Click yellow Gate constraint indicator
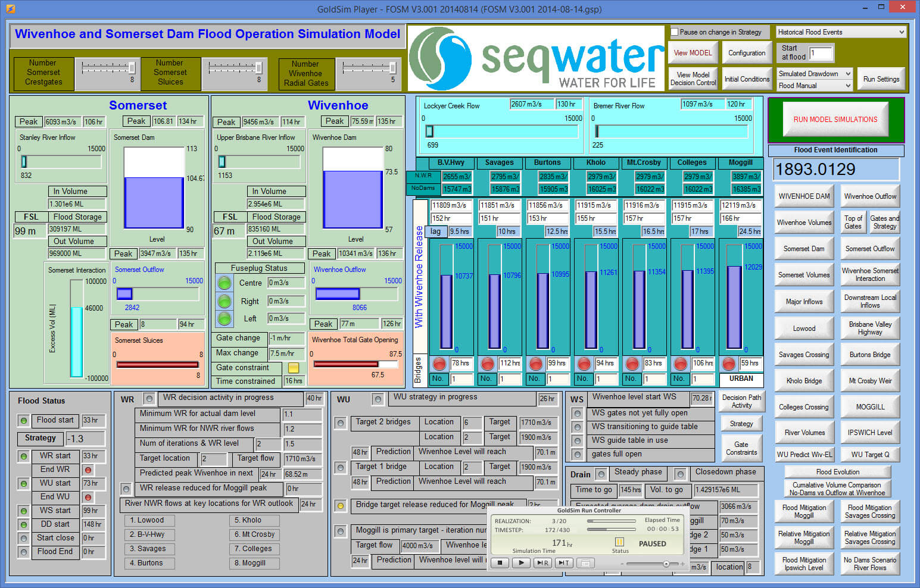 (x=294, y=368)
